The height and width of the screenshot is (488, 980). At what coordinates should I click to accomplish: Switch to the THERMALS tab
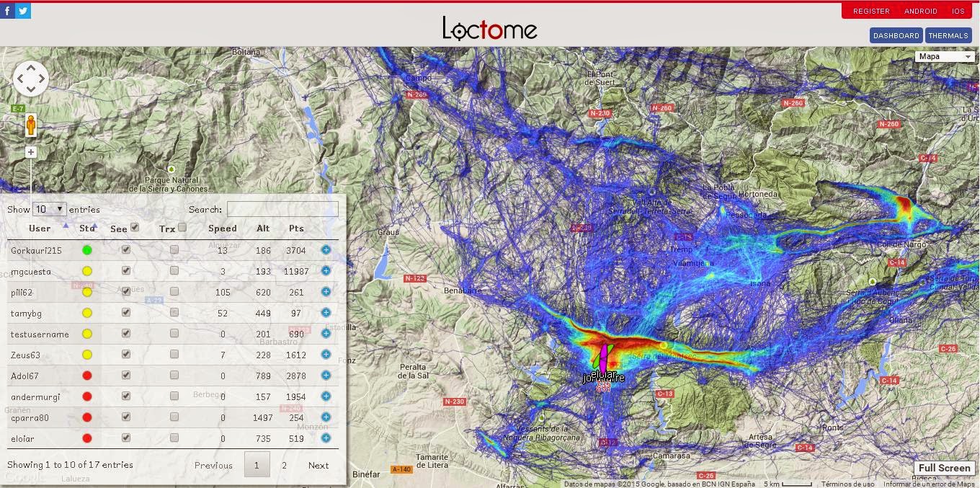click(x=948, y=35)
